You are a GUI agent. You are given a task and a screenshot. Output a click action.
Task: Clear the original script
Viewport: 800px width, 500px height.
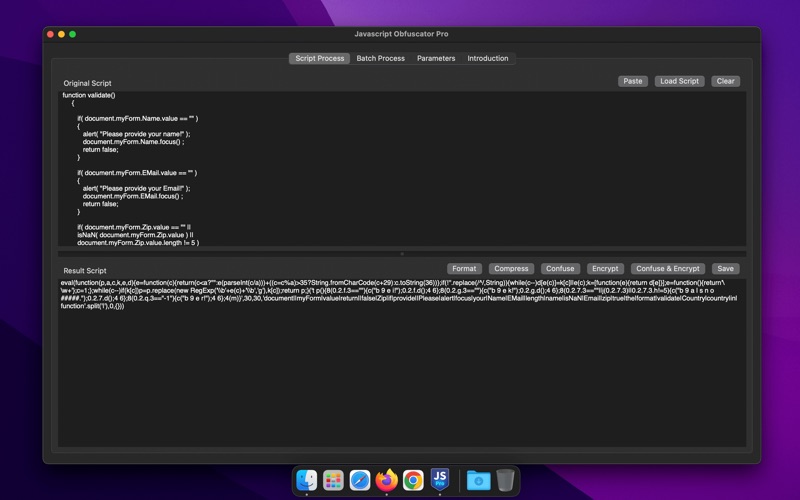pos(726,81)
